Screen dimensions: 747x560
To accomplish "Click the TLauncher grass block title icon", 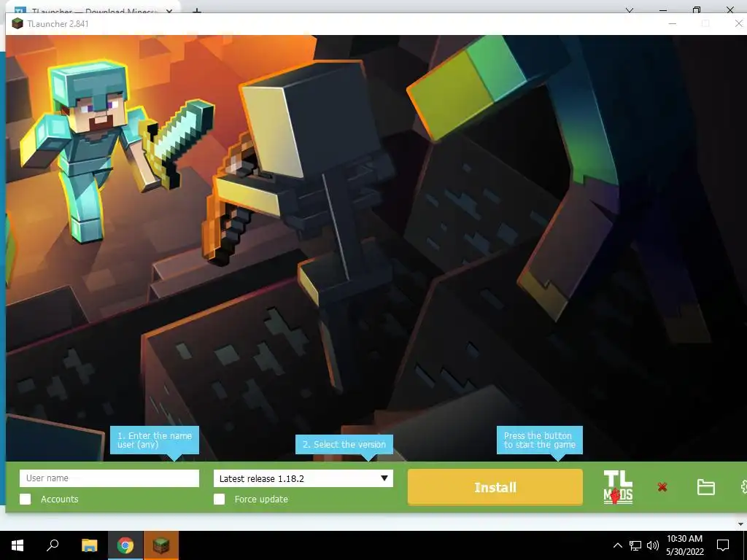I will (x=18, y=23).
